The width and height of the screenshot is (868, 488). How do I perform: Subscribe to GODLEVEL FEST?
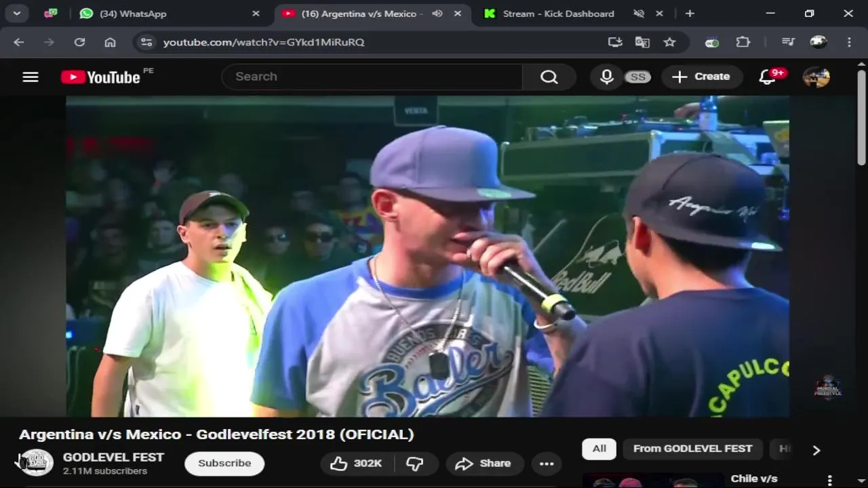[x=224, y=463]
